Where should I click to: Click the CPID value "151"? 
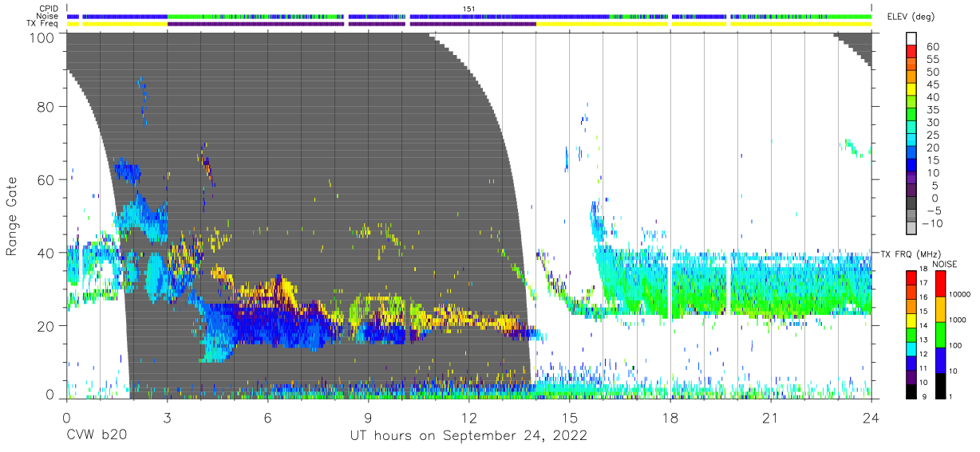pos(469,9)
